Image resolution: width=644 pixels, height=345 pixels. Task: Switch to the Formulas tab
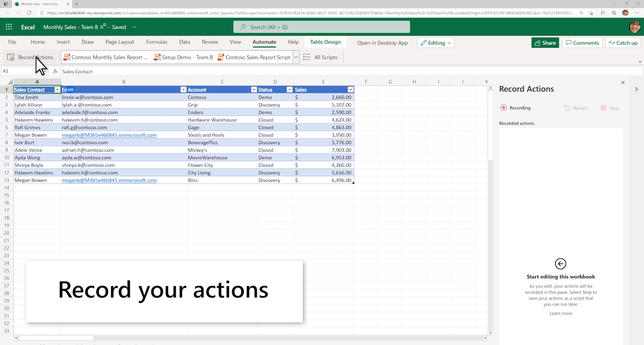point(157,42)
